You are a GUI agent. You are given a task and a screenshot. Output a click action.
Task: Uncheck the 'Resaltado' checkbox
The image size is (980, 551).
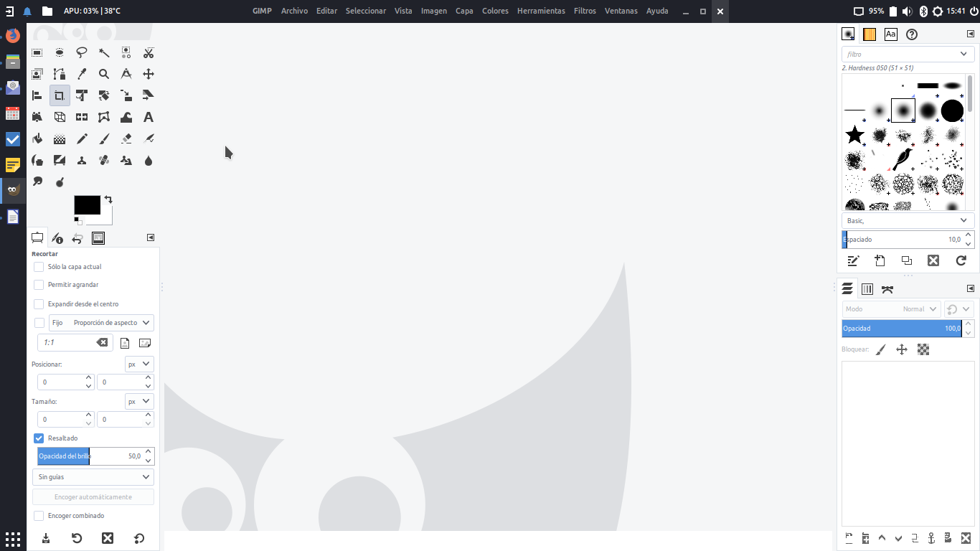[x=39, y=438]
